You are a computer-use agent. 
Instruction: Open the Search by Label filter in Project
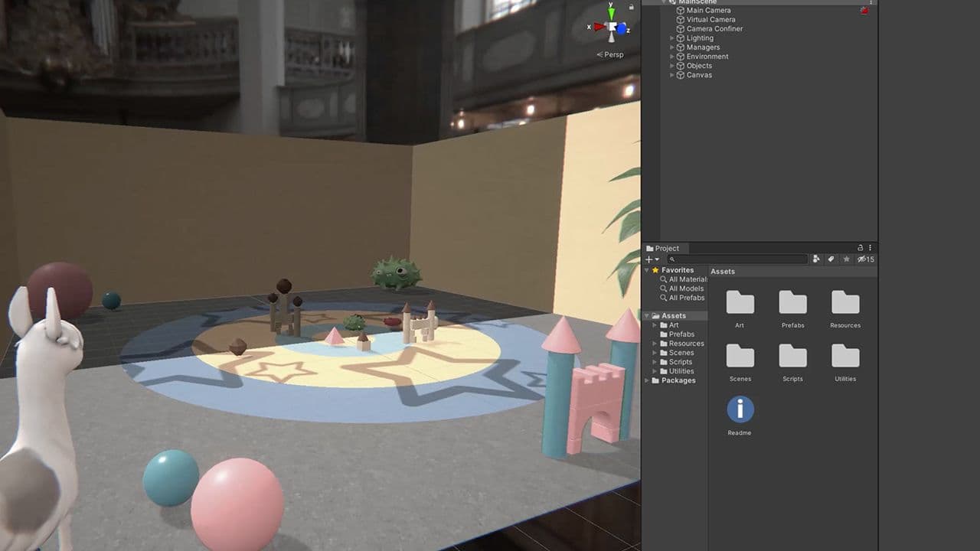(x=831, y=259)
